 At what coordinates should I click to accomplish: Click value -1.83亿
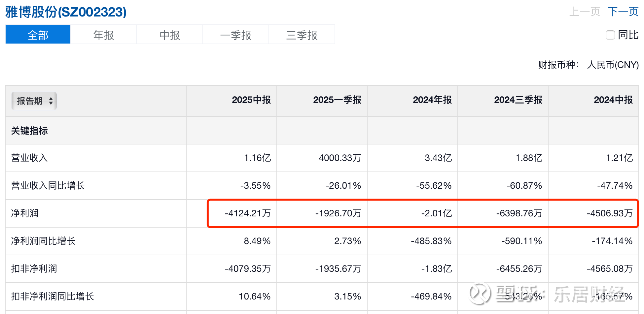pyautogui.click(x=437, y=269)
